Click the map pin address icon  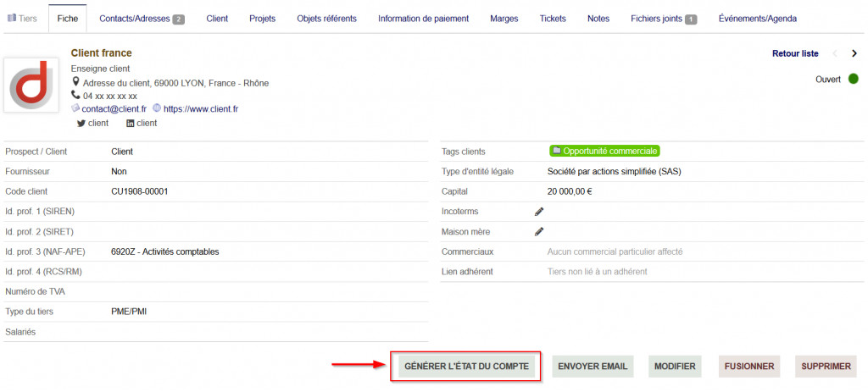point(75,82)
